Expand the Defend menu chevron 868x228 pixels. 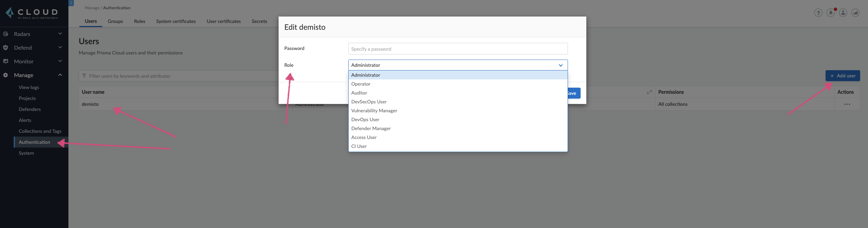pos(60,47)
